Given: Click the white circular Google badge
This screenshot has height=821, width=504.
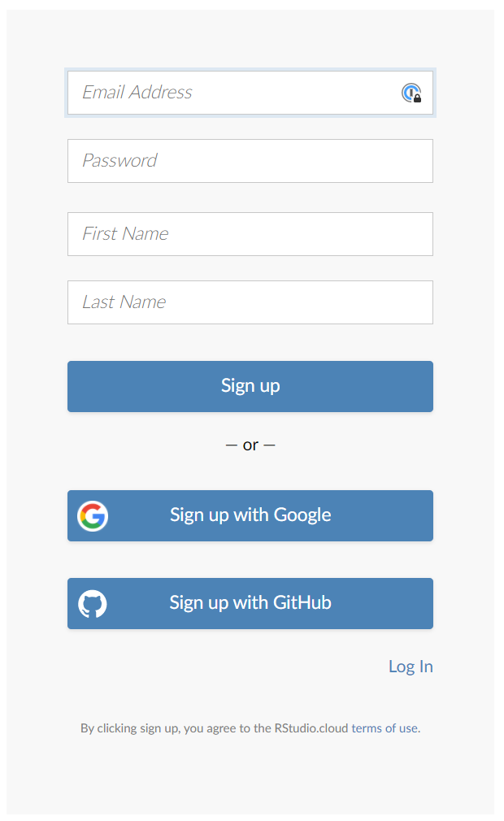Looking at the screenshot, I should coord(93,515).
